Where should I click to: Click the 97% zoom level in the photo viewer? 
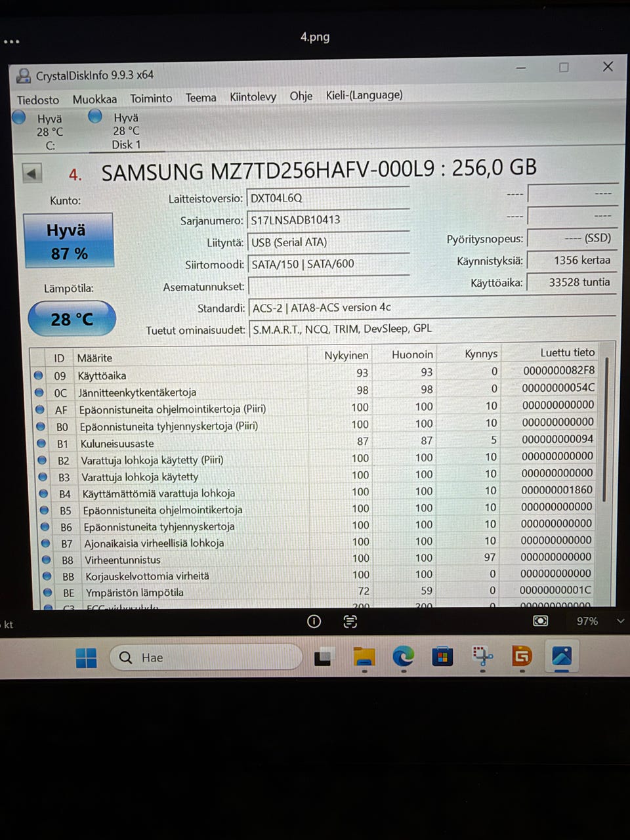coord(587,621)
